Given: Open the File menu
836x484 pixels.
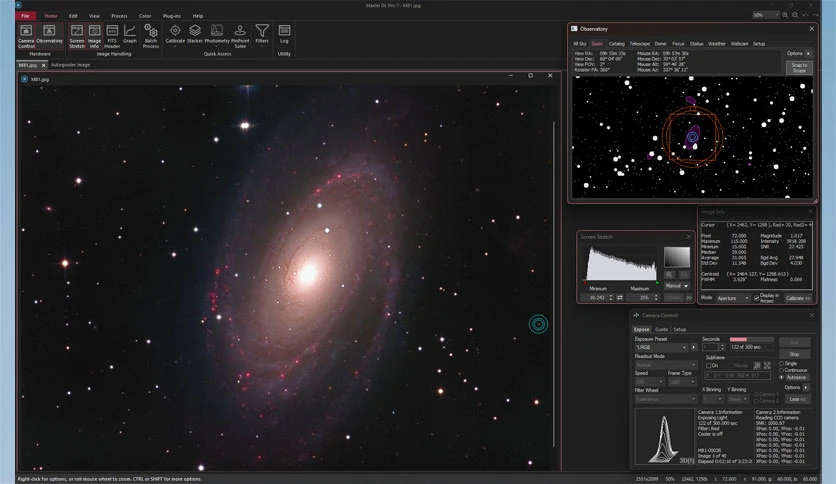Looking at the screenshot, I should (x=26, y=16).
